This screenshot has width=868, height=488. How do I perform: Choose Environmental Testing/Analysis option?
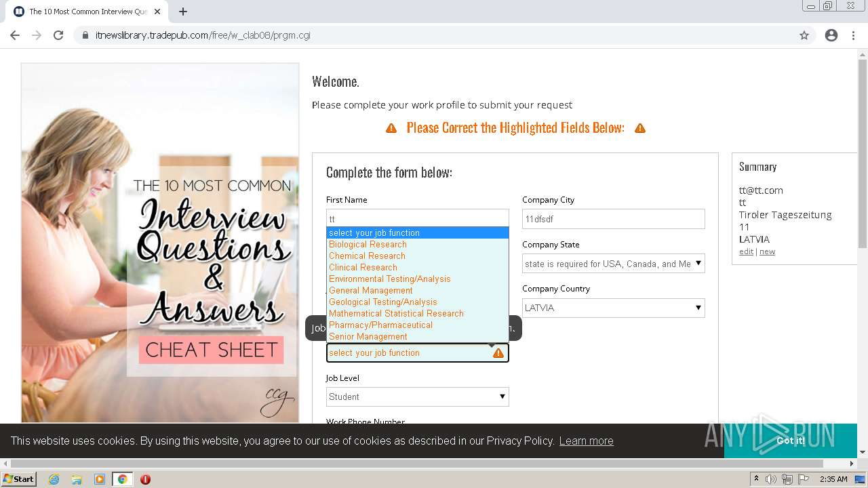[x=417, y=279]
